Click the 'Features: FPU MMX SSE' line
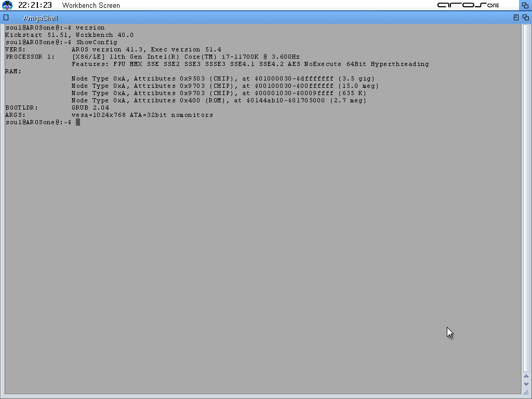Viewport: 532px width, 399px height. coord(250,64)
